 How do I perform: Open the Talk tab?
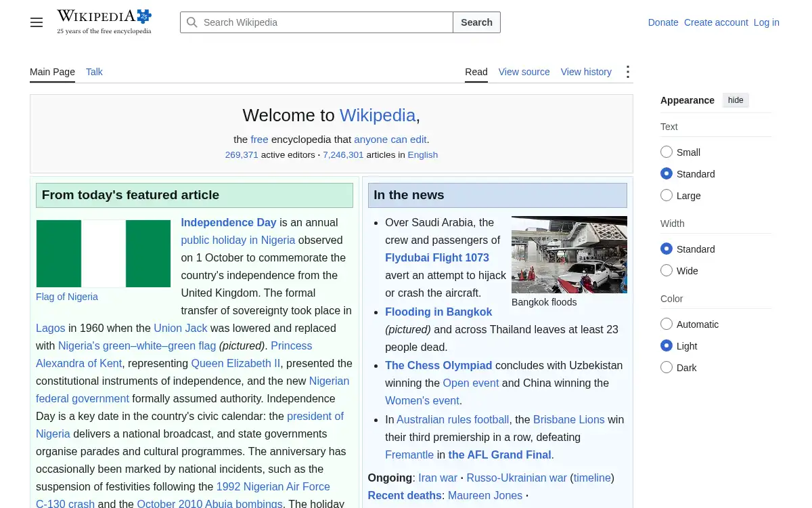point(94,72)
